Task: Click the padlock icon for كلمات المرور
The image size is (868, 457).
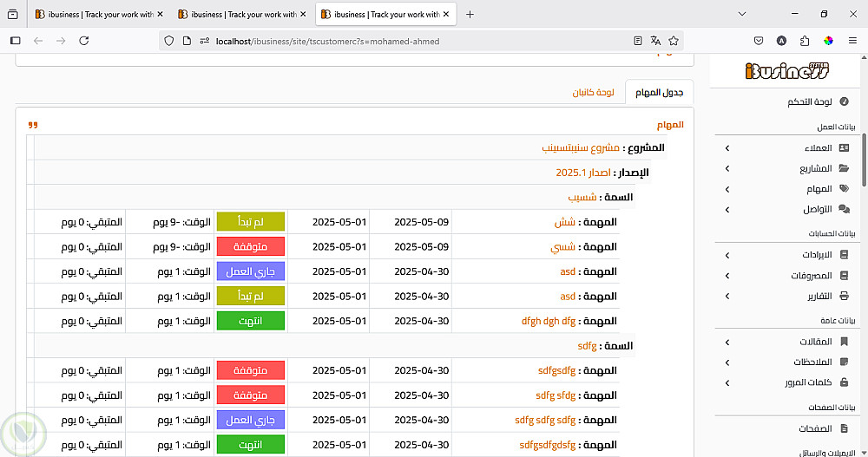Action: click(x=844, y=382)
